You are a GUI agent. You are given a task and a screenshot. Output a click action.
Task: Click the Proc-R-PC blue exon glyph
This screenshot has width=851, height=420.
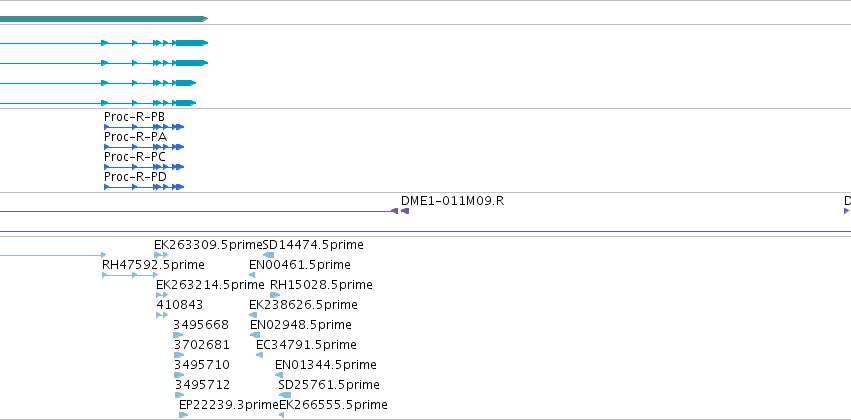(144, 167)
